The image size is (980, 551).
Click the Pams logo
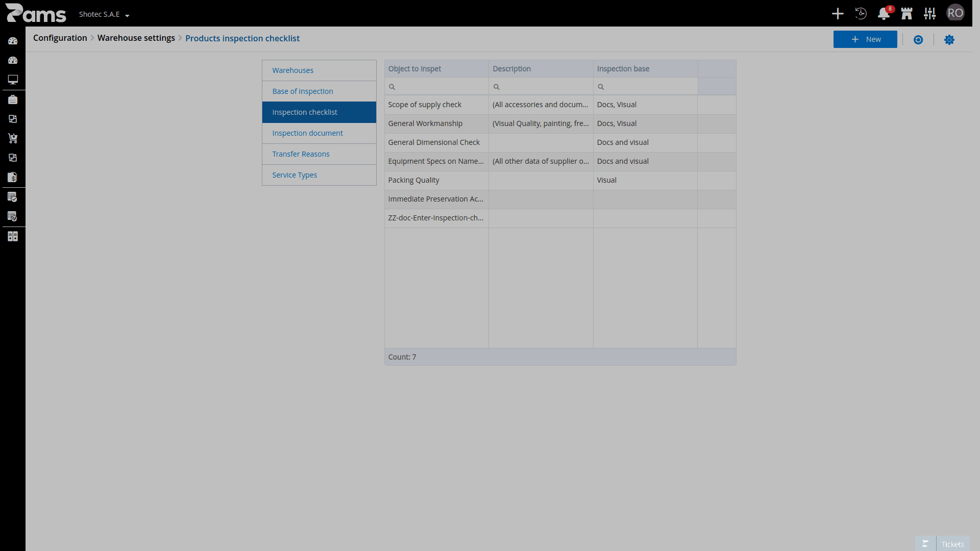click(x=36, y=13)
